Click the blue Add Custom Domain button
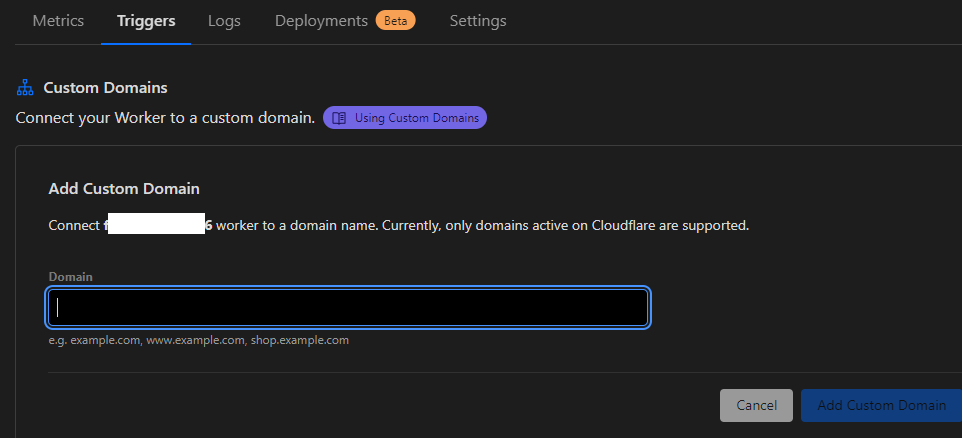 coord(881,405)
